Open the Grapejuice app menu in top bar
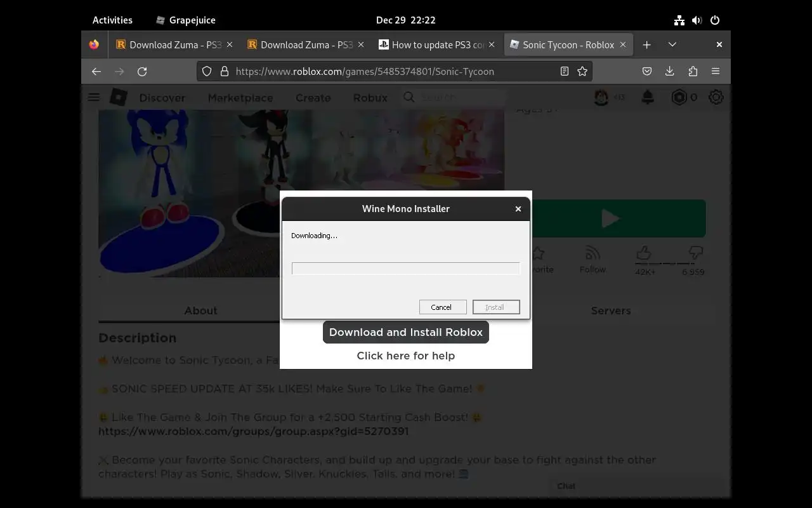This screenshot has height=508, width=812. 185,20
